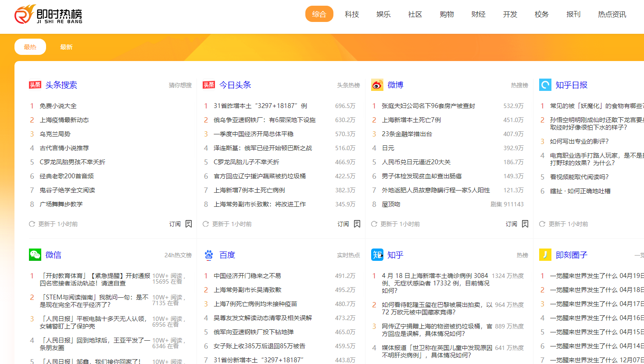
Task: Click the 猜你想搜 label
Action: pos(180,85)
